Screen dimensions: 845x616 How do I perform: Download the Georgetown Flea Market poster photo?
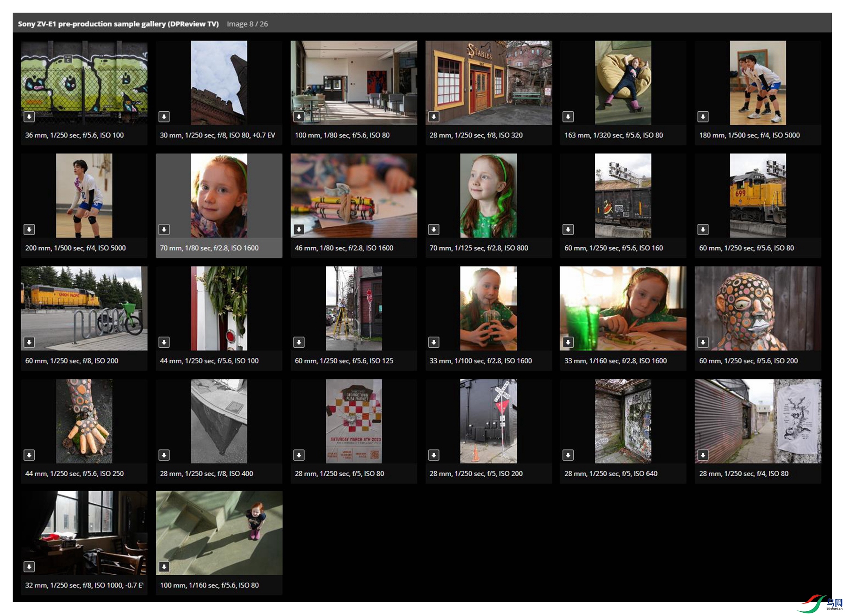pos(299,455)
